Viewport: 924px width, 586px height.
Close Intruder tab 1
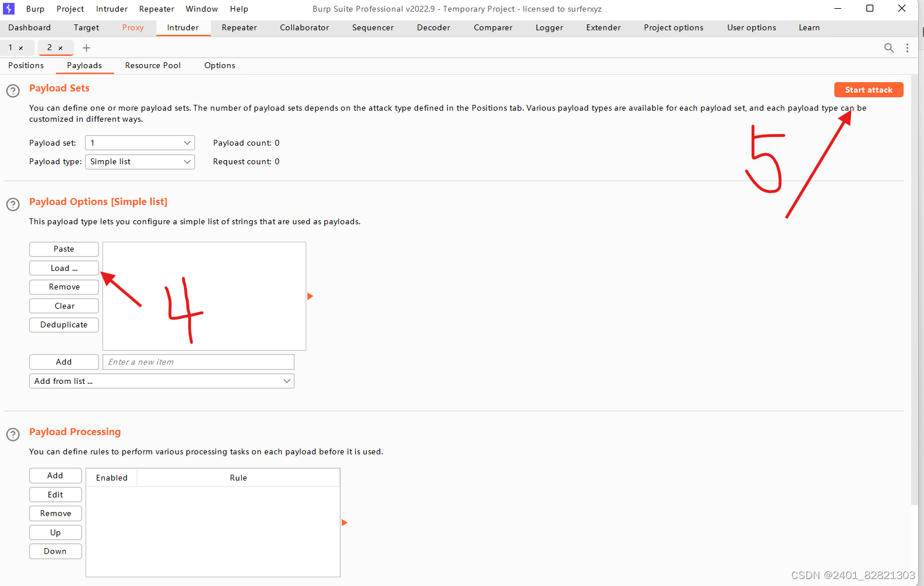point(21,48)
